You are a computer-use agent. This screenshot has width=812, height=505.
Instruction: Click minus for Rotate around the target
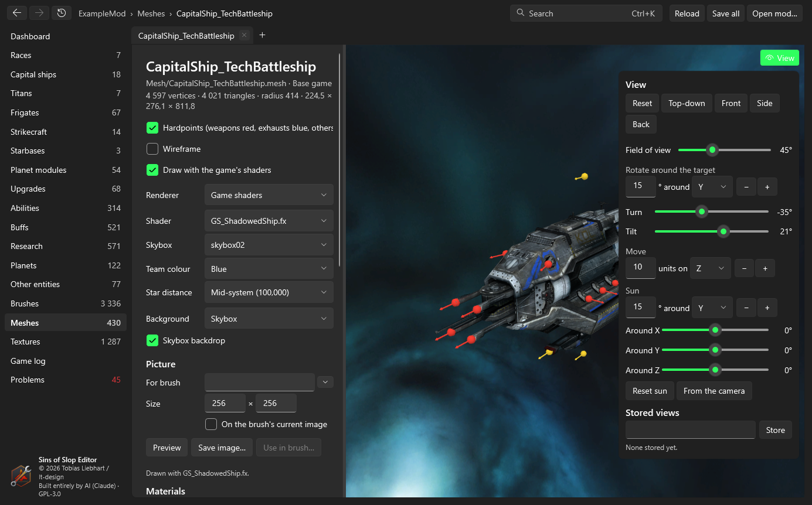coord(746,187)
